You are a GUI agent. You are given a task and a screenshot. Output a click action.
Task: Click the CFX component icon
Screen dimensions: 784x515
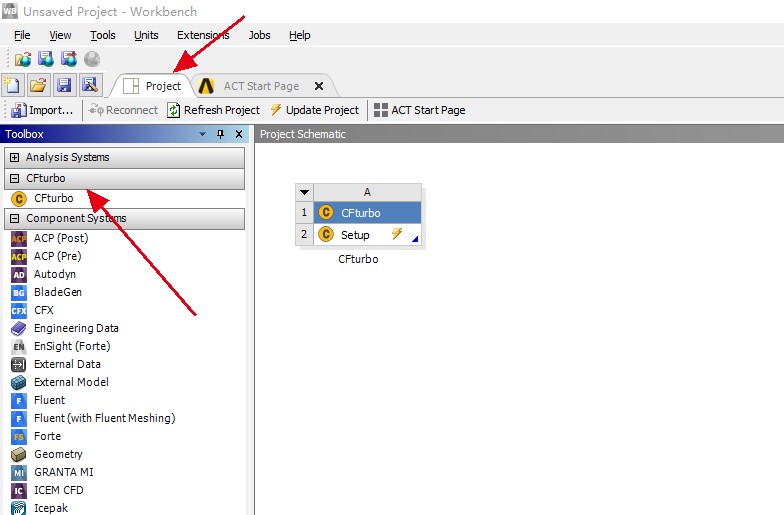pyautogui.click(x=18, y=310)
